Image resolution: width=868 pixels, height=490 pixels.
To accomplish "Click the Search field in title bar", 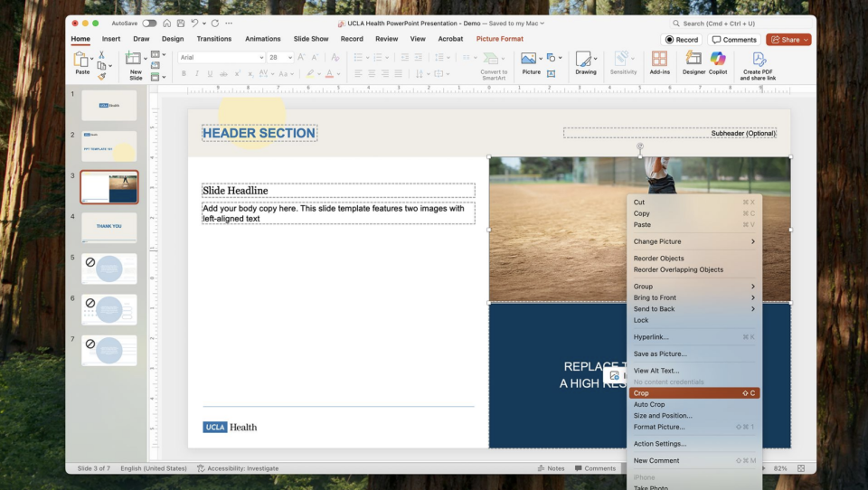I will coord(741,24).
